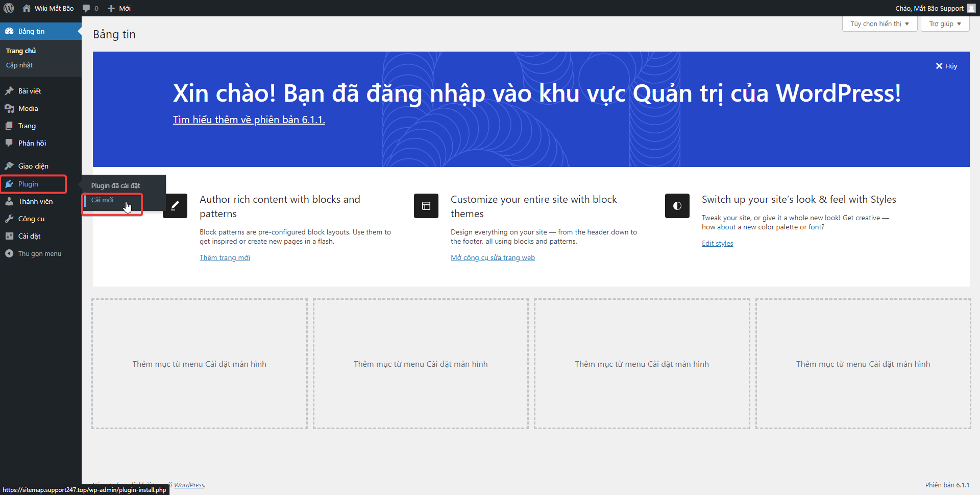Click the Bài viết pin icon

(9, 91)
